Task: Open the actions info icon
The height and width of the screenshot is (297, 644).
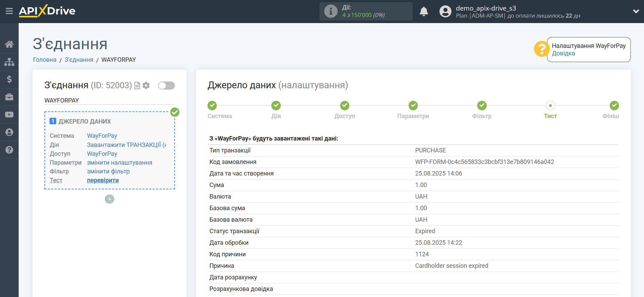Action: 331,11
